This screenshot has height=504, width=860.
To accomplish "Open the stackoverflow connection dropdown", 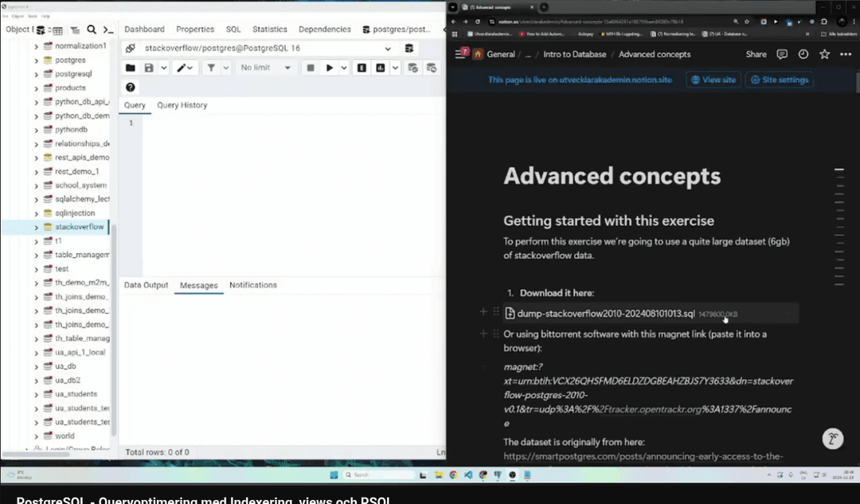I will (x=388, y=49).
